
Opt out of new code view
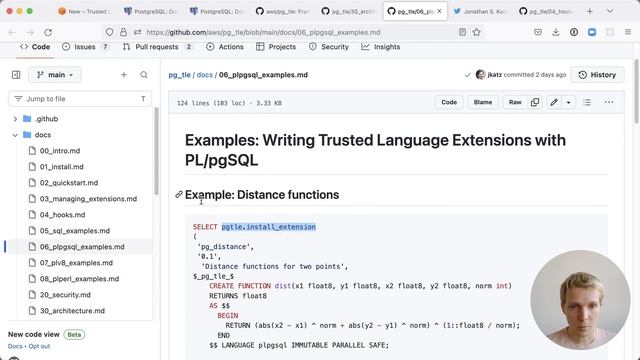pos(39,346)
